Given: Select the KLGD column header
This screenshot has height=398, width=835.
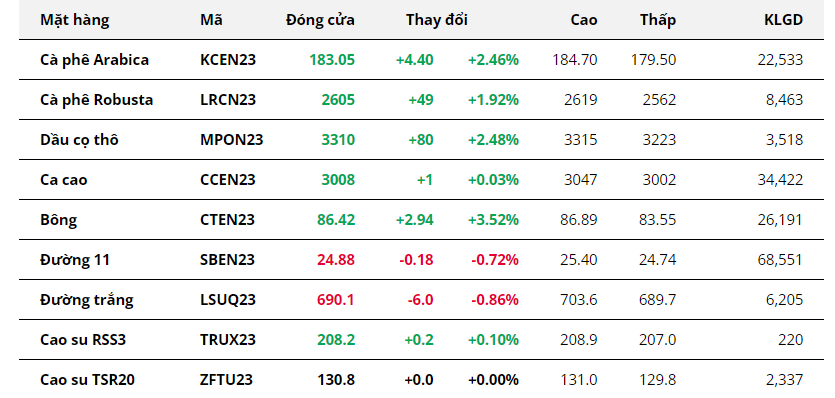Looking at the screenshot, I should pyautogui.click(x=783, y=20).
